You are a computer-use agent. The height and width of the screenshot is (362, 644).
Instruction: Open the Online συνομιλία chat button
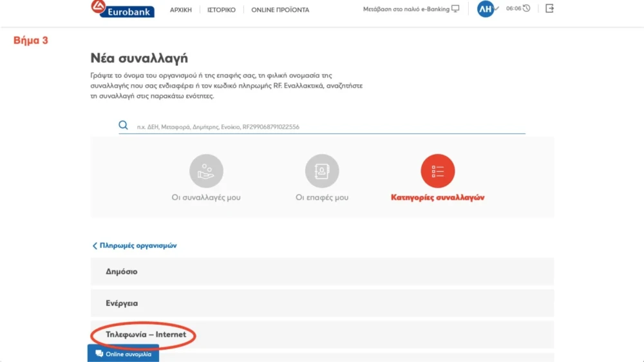[123, 354]
